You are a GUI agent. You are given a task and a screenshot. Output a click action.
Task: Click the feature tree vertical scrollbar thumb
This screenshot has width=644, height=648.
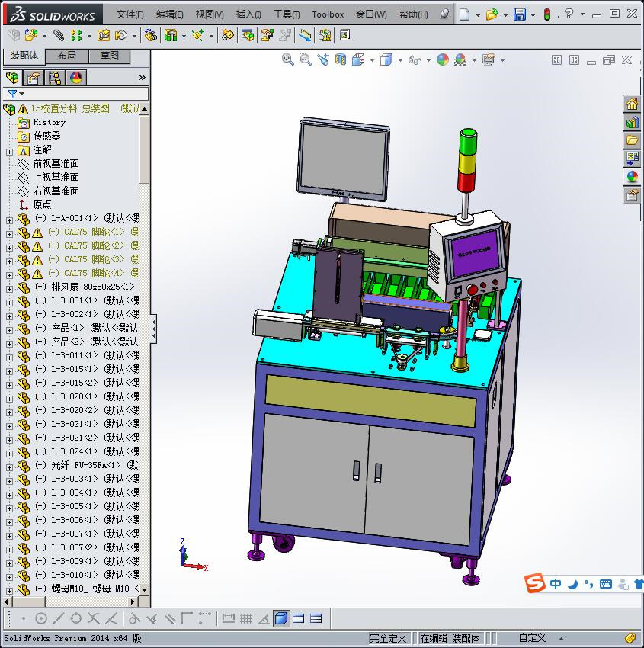(144, 150)
